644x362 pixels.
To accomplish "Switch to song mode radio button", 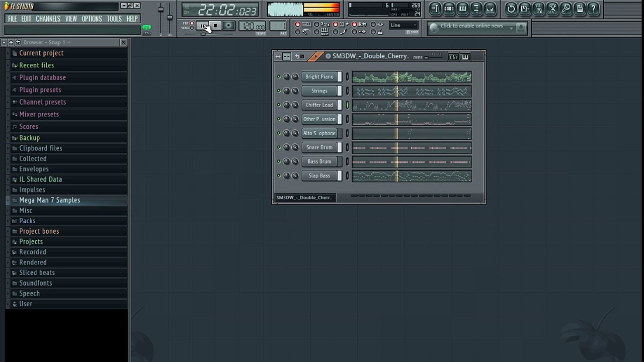I will (x=192, y=28).
